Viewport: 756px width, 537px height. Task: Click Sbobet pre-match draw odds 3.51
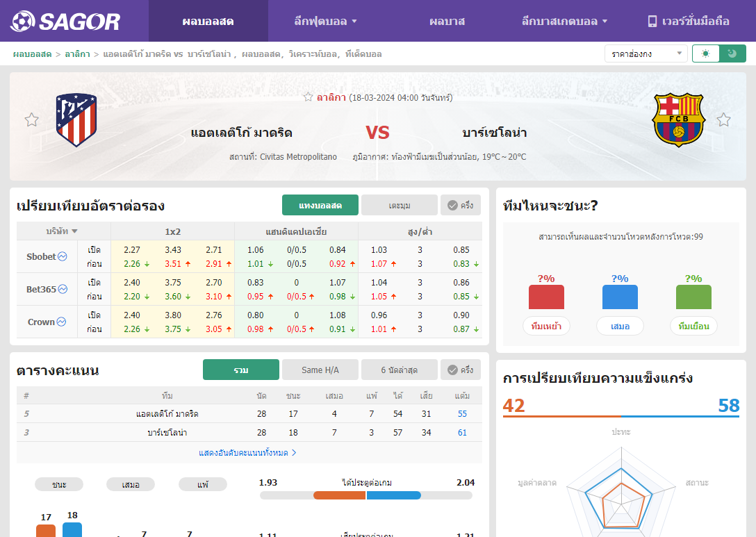pos(173,264)
